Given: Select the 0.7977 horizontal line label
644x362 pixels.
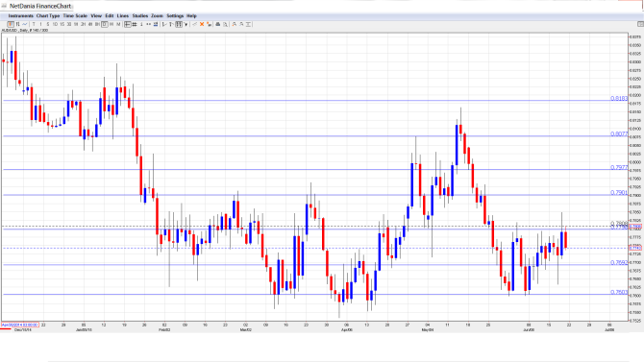Looking at the screenshot, I should [619, 167].
